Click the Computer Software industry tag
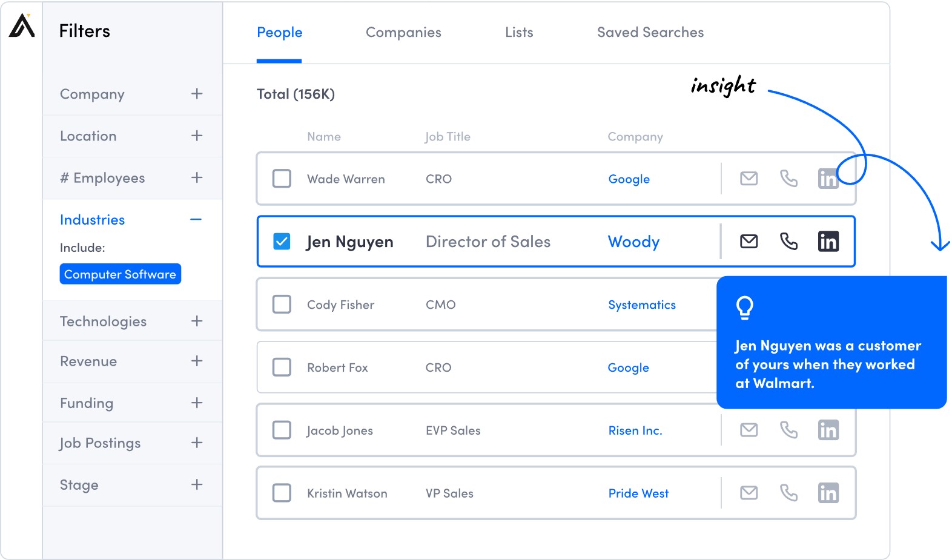Screen dimensions: 952x560 click(121, 274)
